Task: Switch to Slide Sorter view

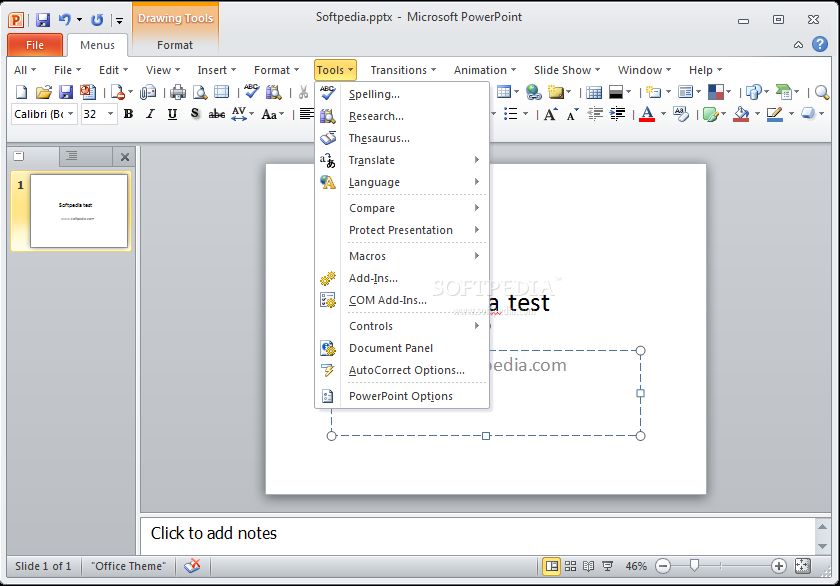Action: pos(571,566)
